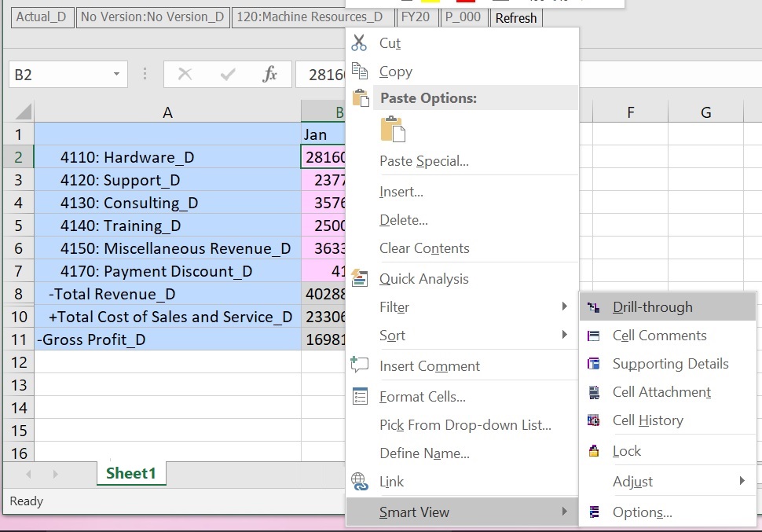Select the Cut scissors icon
Viewport: 762px width, 532px height.
(x=360, y=43)
